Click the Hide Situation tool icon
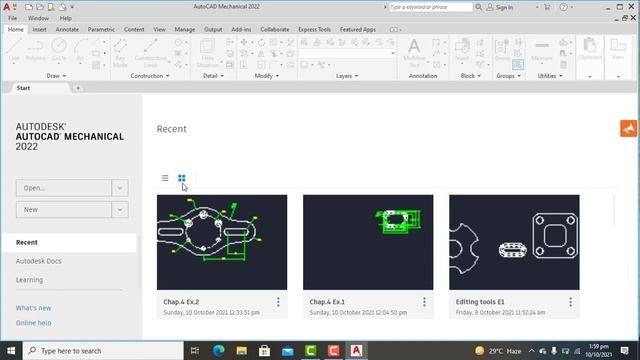Viewport: 640px width, 360px height. pyautogui.click(x=207, y=53)
